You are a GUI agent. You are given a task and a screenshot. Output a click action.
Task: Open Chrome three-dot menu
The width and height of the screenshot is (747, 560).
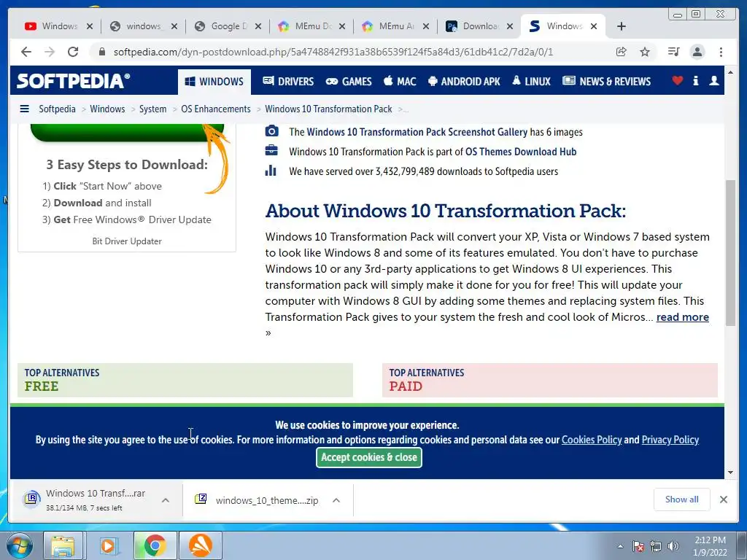tap(721, 52)
